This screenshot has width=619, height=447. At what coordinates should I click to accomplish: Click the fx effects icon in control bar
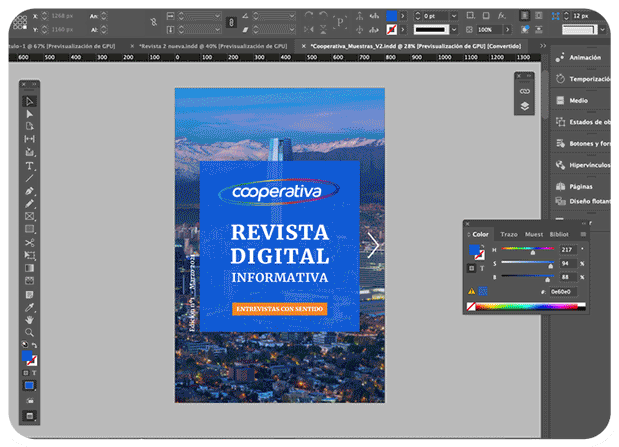point(501,16)
